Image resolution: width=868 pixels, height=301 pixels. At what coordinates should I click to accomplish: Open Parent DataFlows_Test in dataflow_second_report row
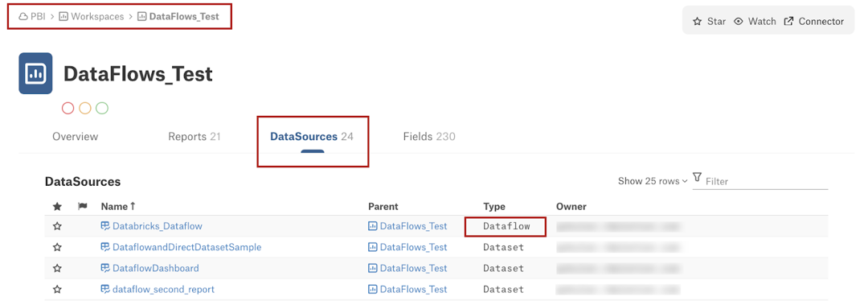click(x=414, y=290)
